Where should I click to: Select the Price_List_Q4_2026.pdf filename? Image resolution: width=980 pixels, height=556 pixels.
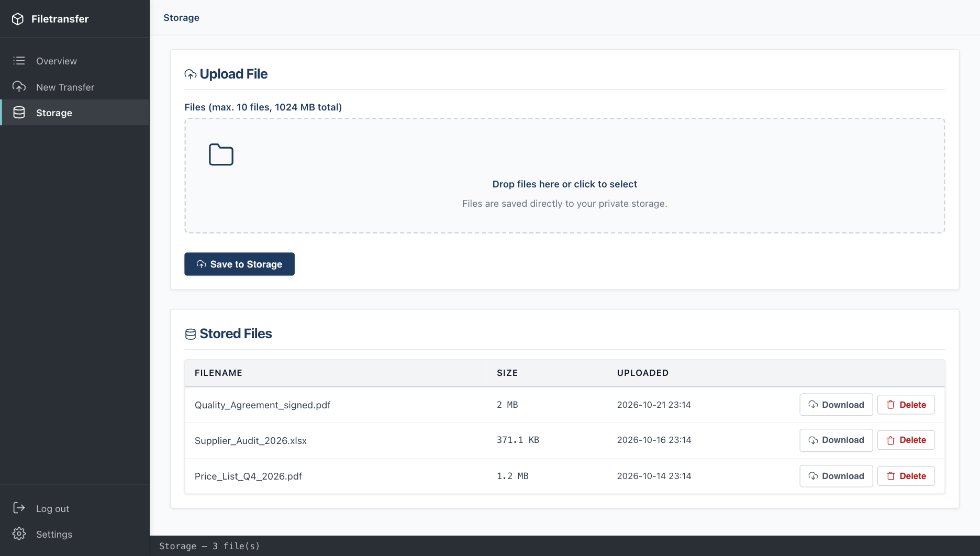(248, 476)
